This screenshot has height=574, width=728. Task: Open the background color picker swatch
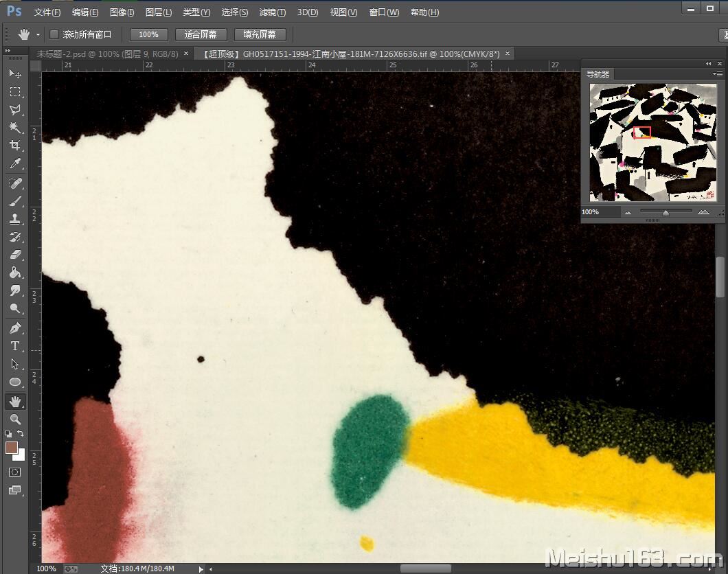click(20, 456)
